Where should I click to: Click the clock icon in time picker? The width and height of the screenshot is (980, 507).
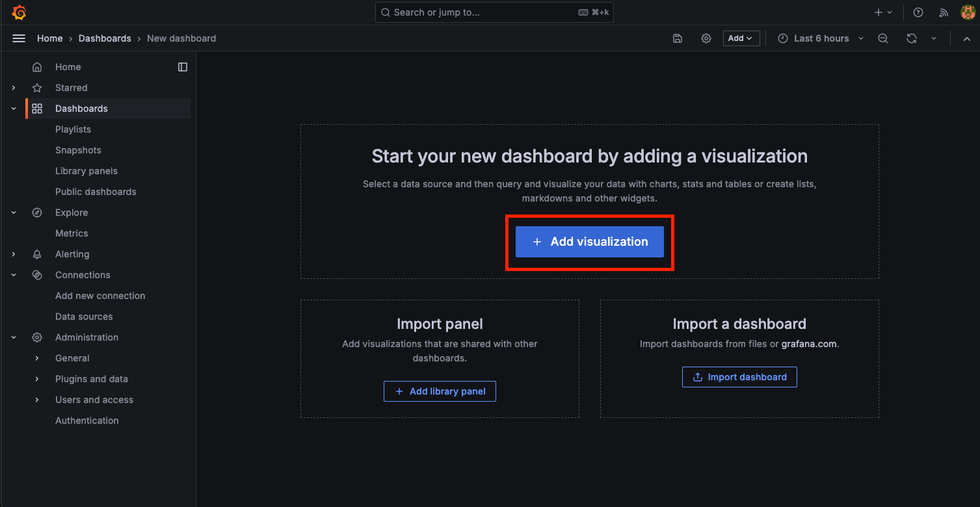783,38
